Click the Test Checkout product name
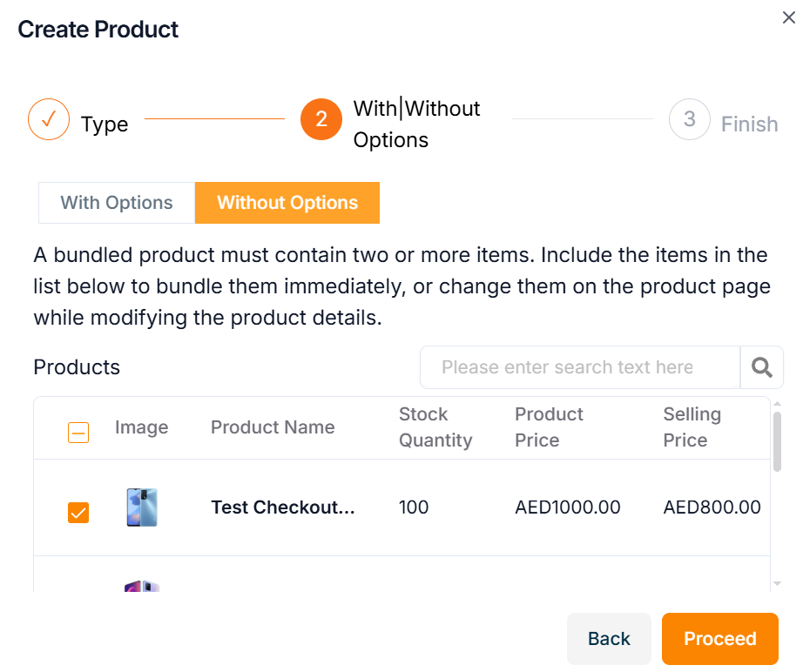The image size is (803, 672). 282,507
